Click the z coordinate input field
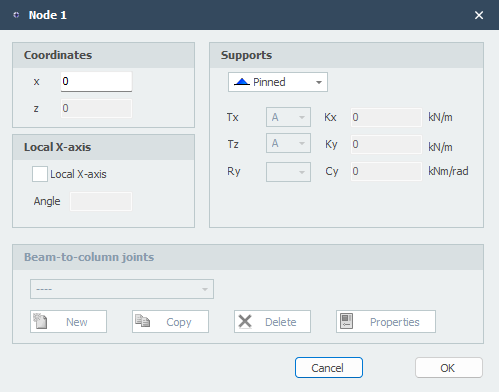 click(x=96, y=108)
